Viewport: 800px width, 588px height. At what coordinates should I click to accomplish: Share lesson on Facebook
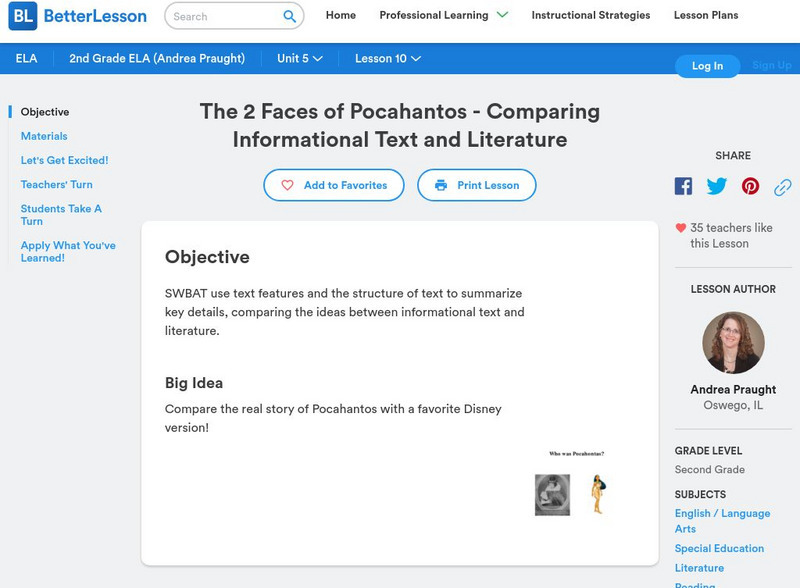point(683,186)
